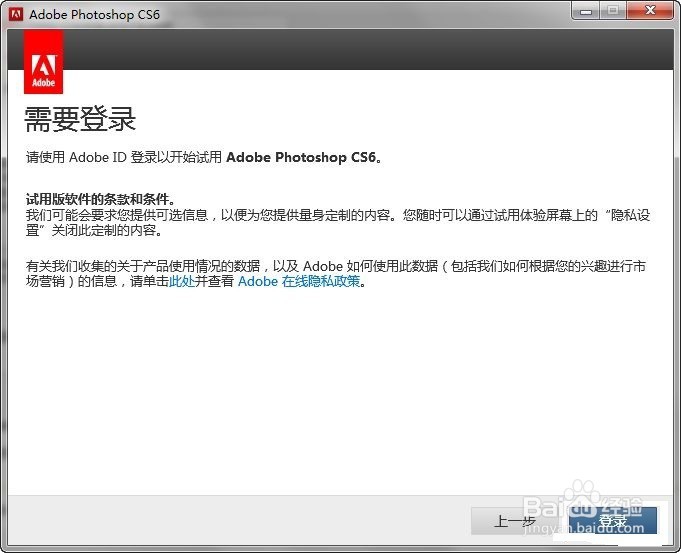Click the 登录 sign-in button

click(x=613, y=520)
